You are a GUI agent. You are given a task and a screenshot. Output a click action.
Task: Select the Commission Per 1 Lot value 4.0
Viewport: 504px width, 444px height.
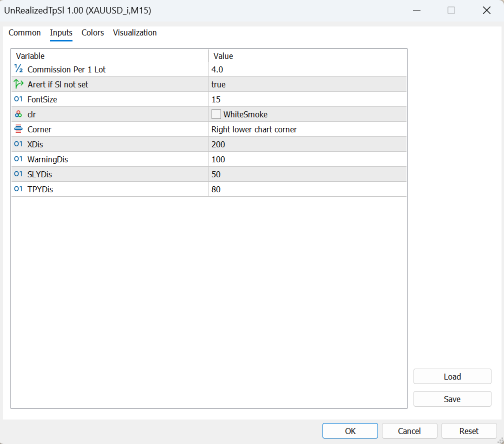[307, 69]
